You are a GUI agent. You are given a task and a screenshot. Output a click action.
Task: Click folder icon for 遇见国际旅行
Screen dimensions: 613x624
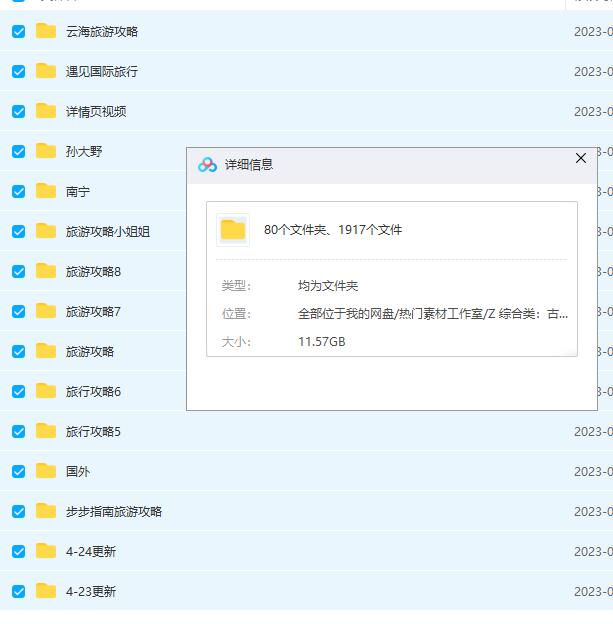[46, 71]
